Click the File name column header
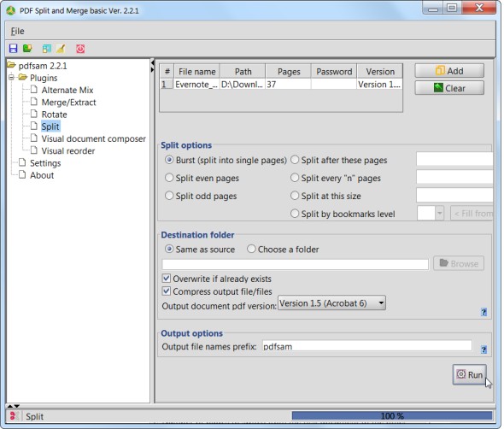The width and height of the screenshot is (504, 429). 196,72
